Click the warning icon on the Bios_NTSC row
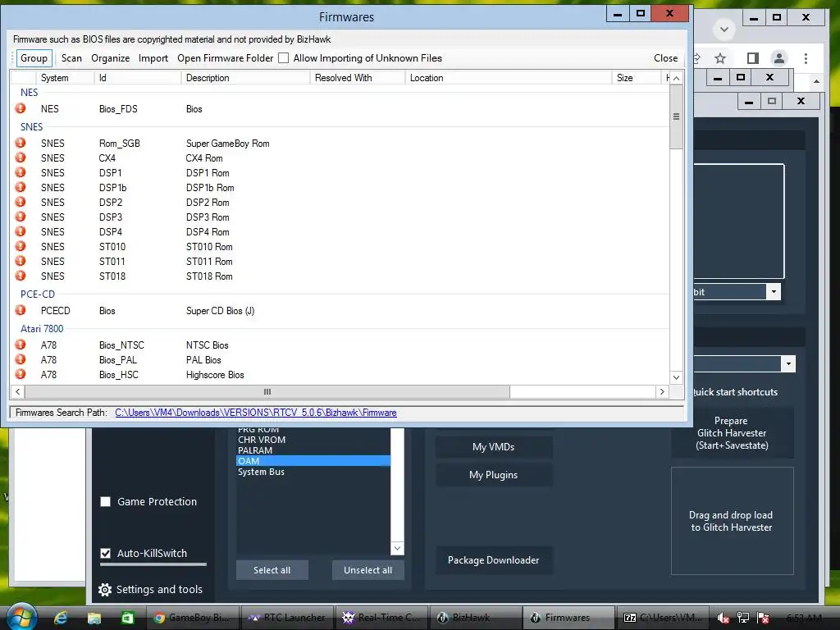Screen dimensions: 840x630 click(21, 345)
